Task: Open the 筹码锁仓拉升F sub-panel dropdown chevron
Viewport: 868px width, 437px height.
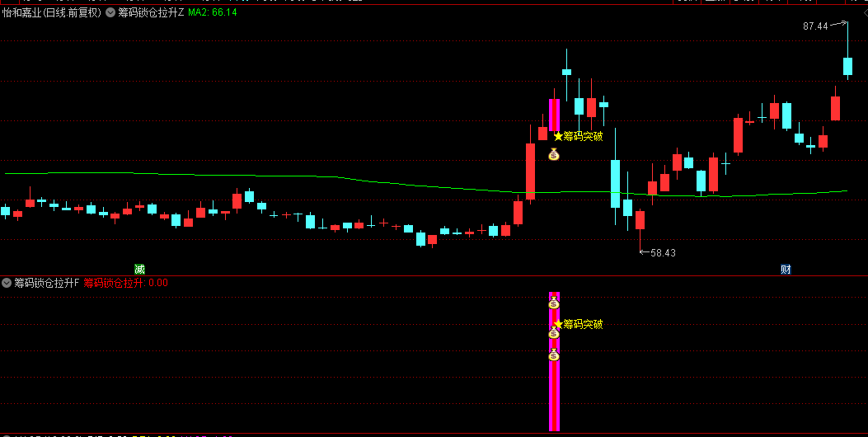Action: pyautogui.click(x=7, y=283)
